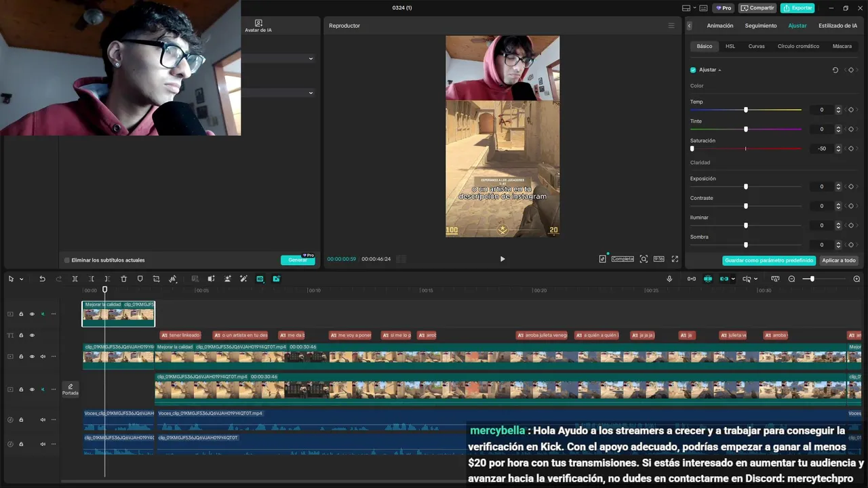Open the Avatar de IA tab

(x=258, y=26)
